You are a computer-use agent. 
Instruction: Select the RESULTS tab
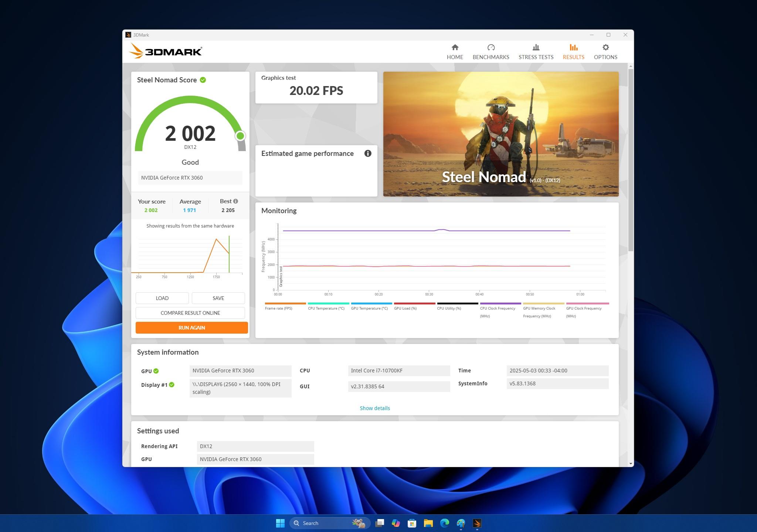click(573, 52)
